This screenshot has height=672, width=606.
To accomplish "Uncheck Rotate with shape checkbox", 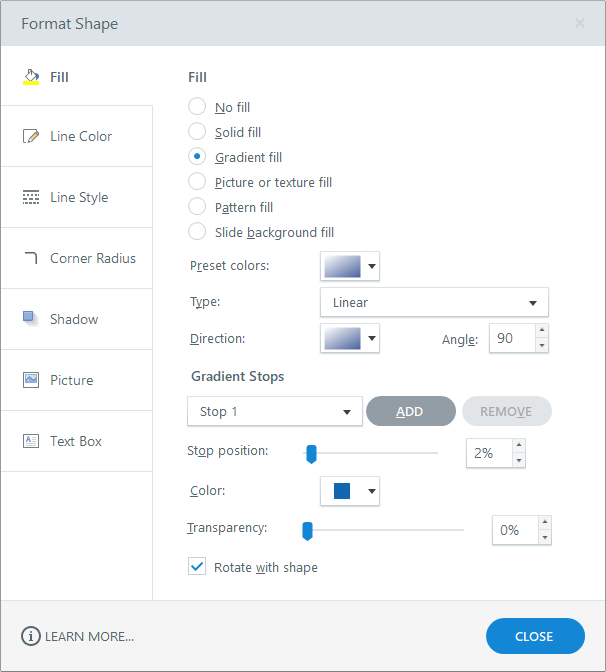I will click(197, 567).
